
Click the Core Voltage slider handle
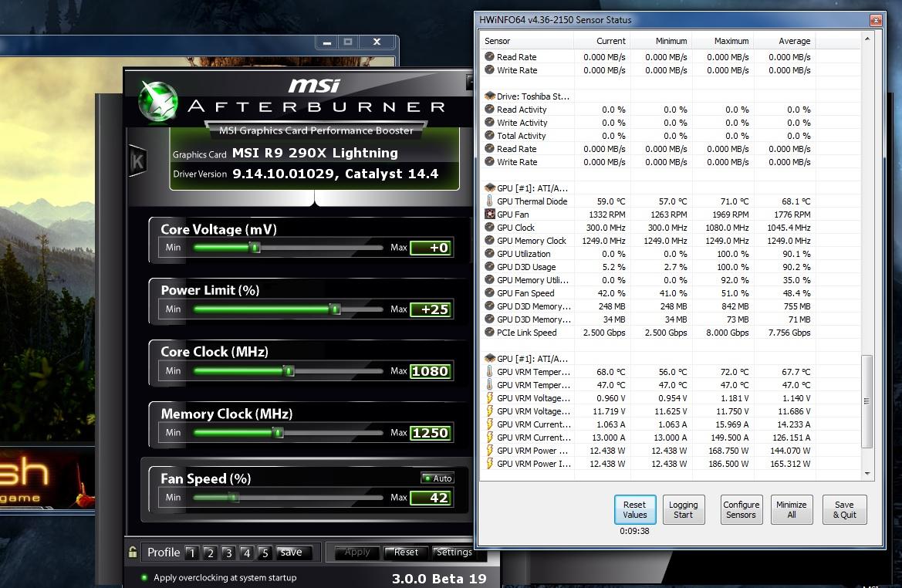(x=255, y=248)
